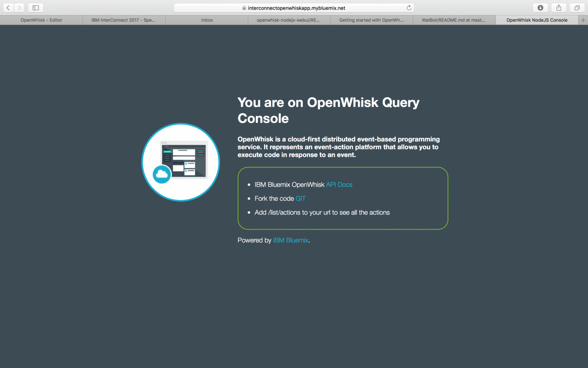Open the IBM Bluemix link
The image size is (588, 368).
pyautogui.click(x=290, y=240)
